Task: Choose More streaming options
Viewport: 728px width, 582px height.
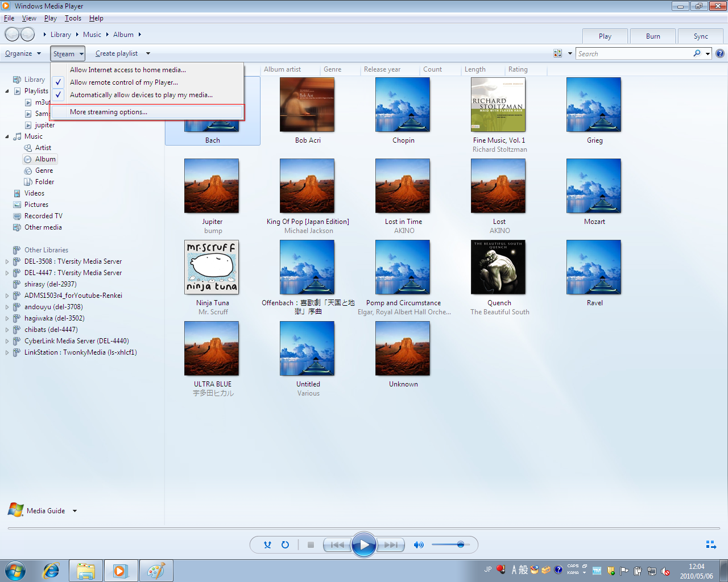Action: pyautogui.click(x=148, y=112)
